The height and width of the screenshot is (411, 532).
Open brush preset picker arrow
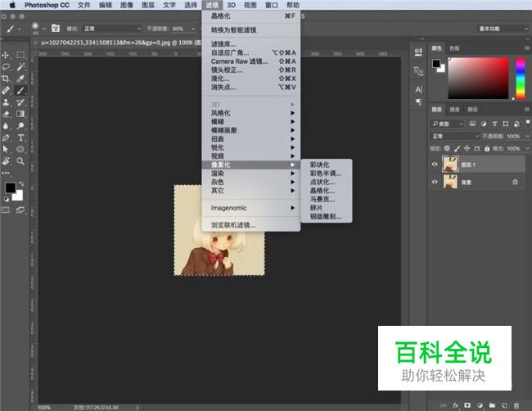(x=44, y=29)
